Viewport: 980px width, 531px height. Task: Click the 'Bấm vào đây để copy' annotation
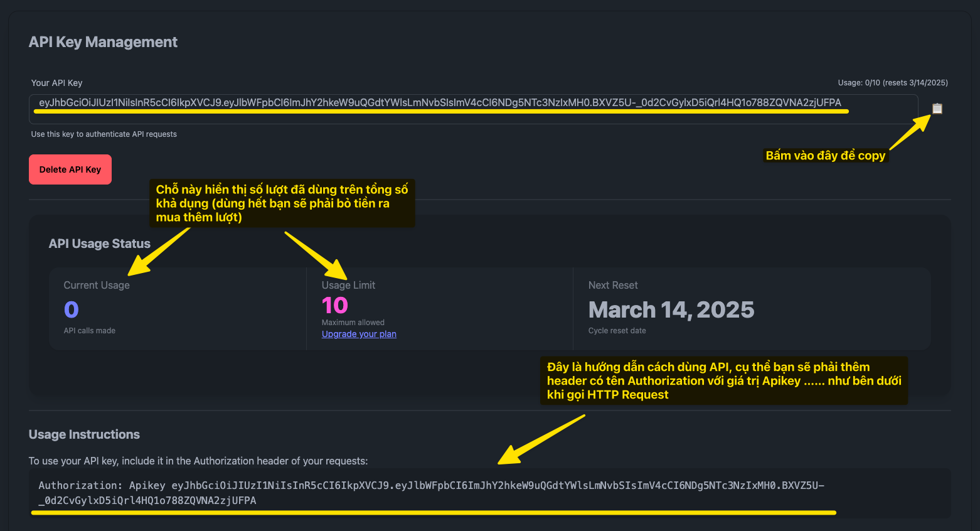pos(825,156)
